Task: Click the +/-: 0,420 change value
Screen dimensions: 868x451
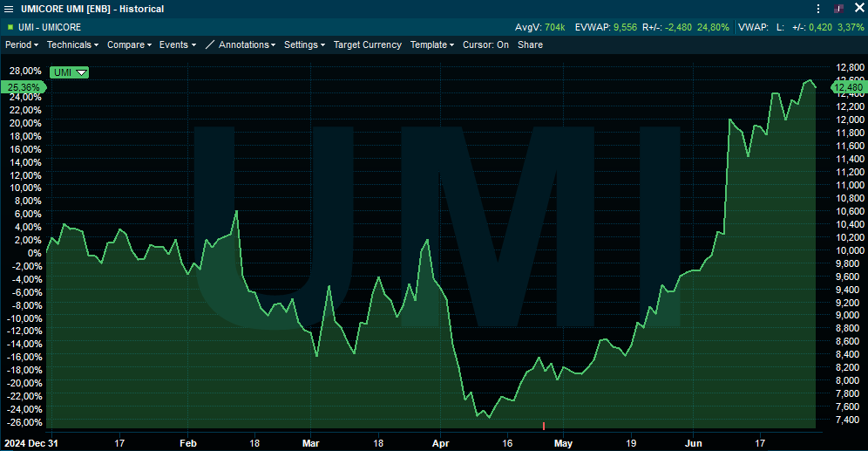Action: [x=812, y=27]
